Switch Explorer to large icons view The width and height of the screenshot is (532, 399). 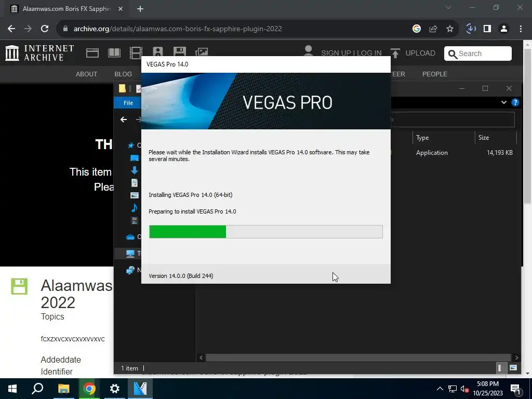coord(513,368)
